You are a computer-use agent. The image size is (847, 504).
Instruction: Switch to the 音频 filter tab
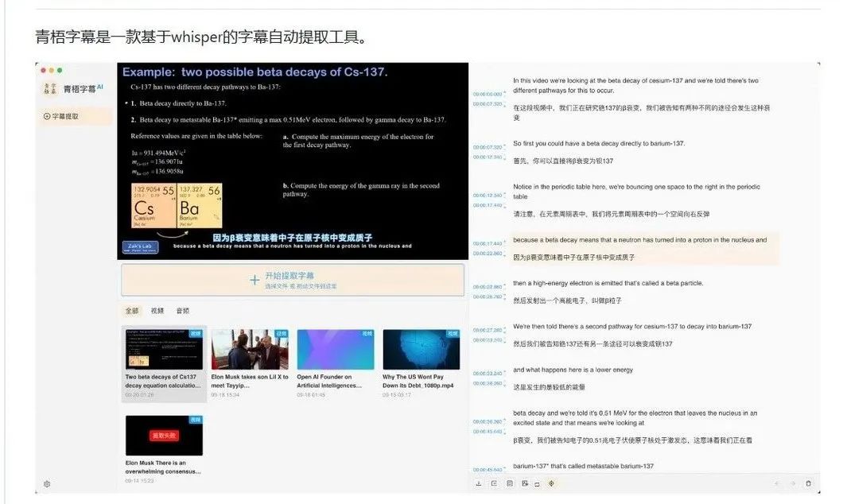pos(183,311)
